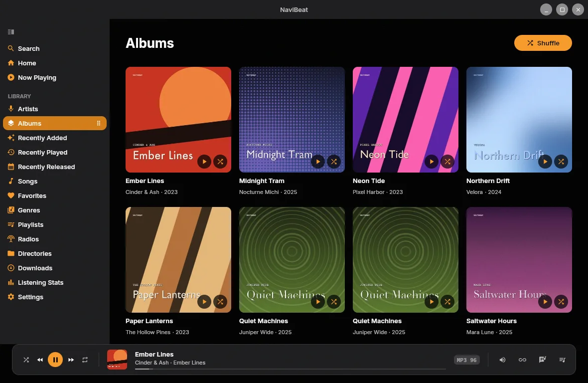The height and width of the screenshot is (383, 588).
Task: Click artist text 'Nocturne Michi · 2025'
Action: 268,192
